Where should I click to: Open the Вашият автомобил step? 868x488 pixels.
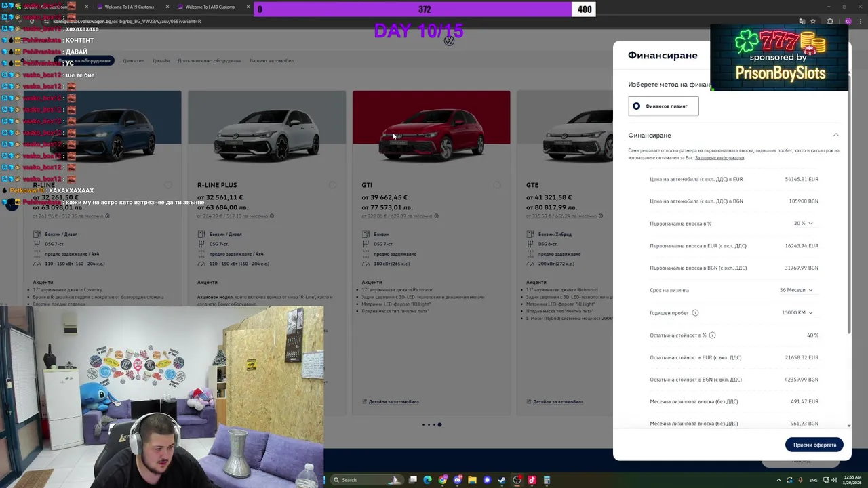[272, 61]
